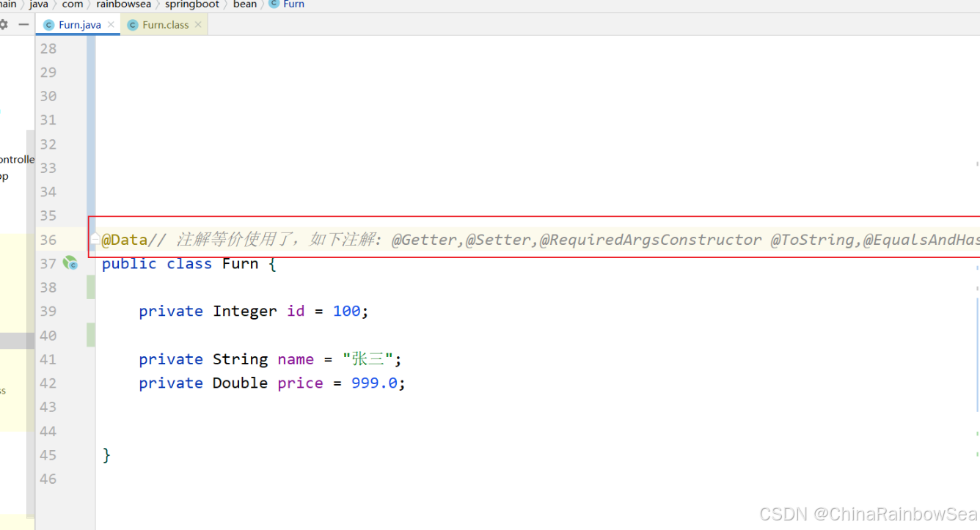Click the class file icon on the Furn.class tab
980x530 pixels.
(133, 25)
